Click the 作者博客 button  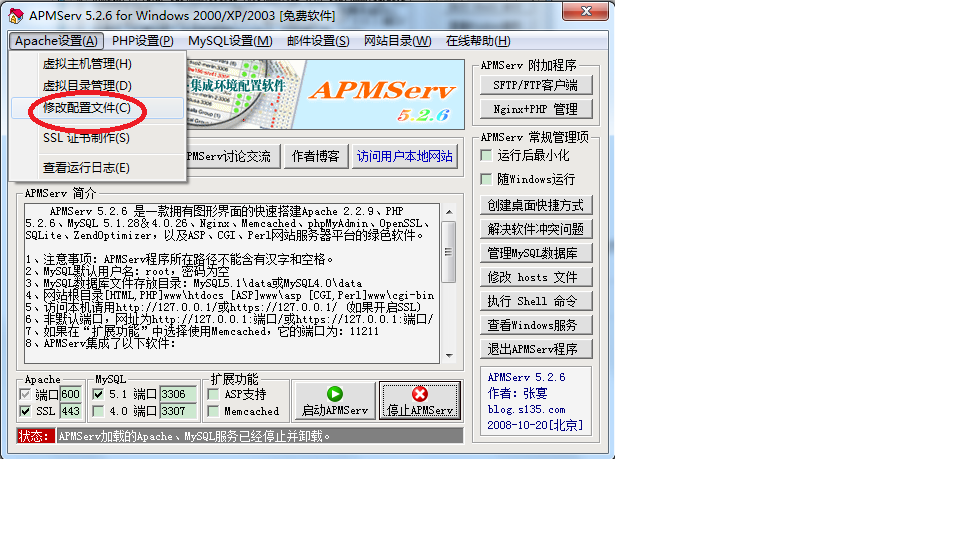click(x=315, y=157)
